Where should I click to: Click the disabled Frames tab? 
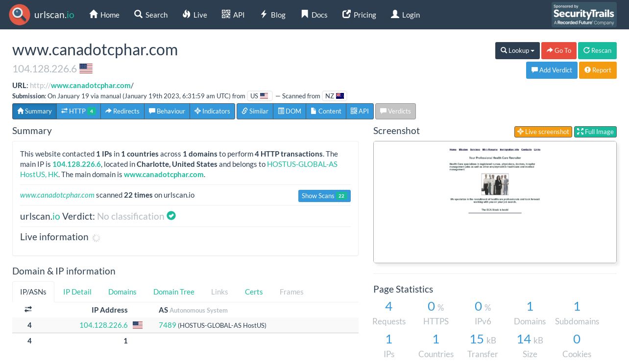pyautogui.click(x=291, y=292)
